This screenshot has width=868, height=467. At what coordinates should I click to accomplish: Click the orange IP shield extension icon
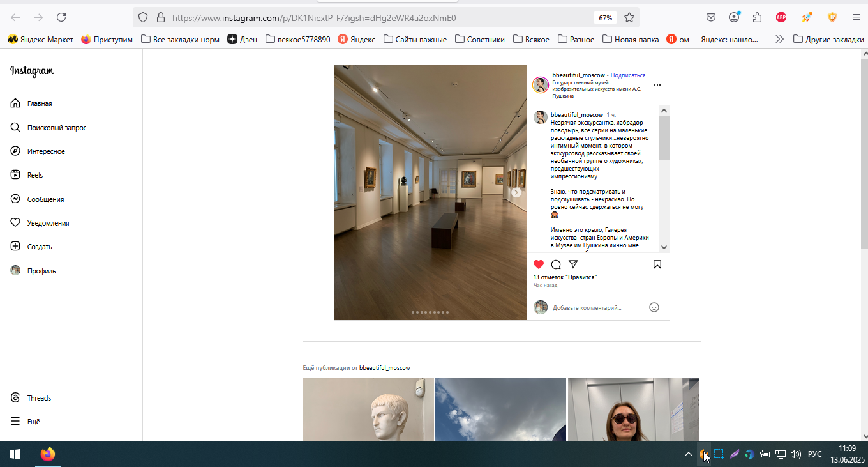[x=832, y=17]
